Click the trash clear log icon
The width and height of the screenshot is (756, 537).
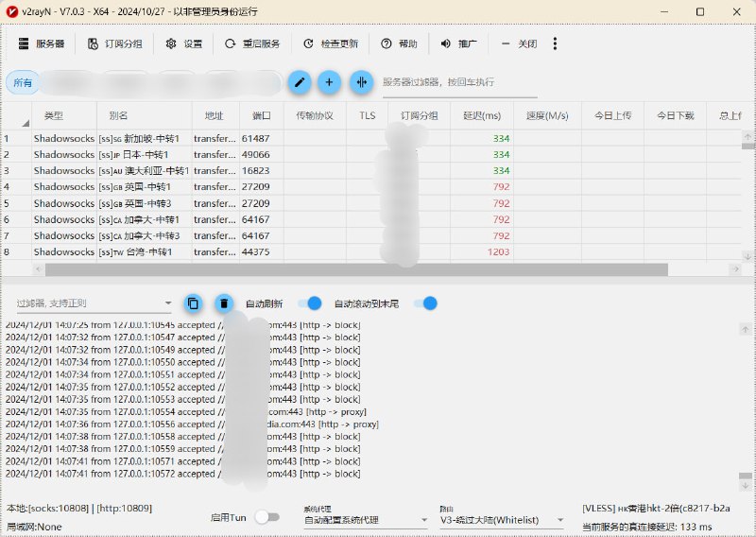(x=224, y=303)
